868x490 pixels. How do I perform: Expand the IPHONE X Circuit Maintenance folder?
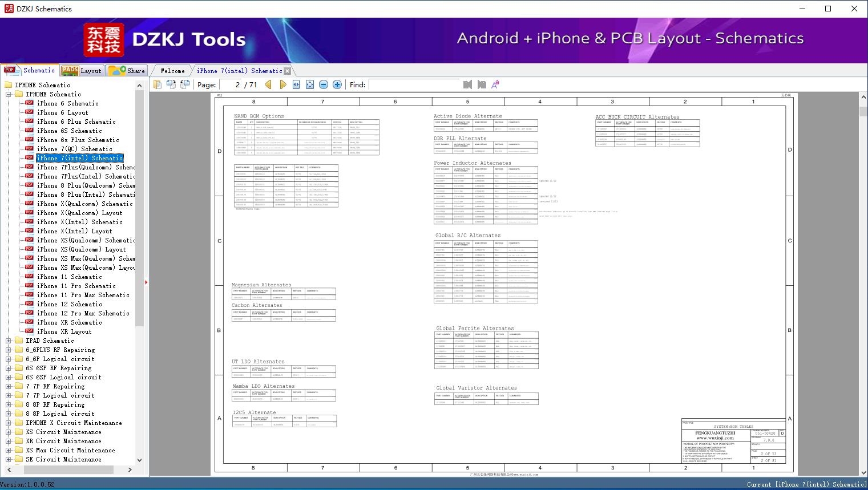(8, 423)
